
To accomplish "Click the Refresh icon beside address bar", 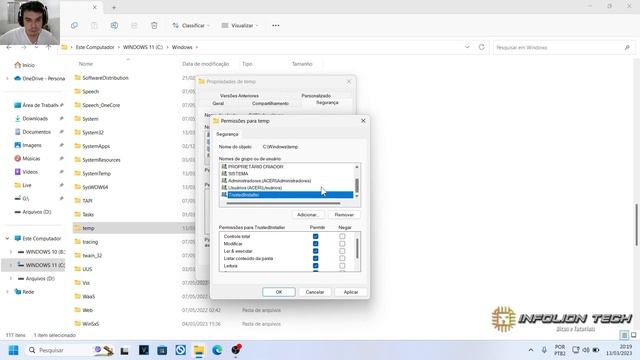I will click(482, 47).
